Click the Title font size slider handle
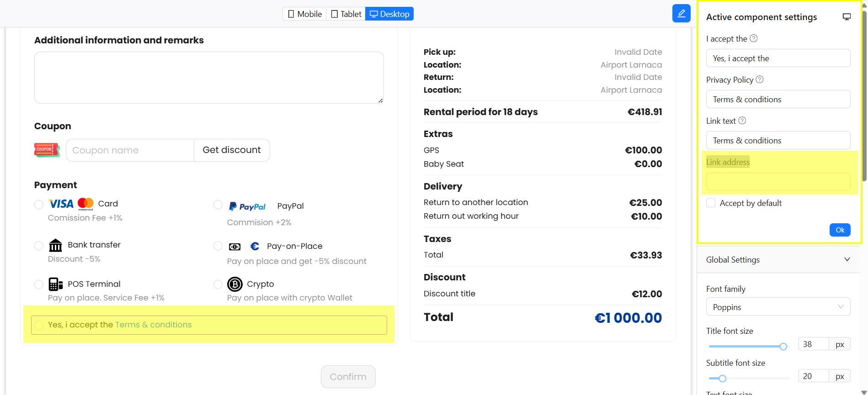The image size is (868, 395). (x=783, y=347)
